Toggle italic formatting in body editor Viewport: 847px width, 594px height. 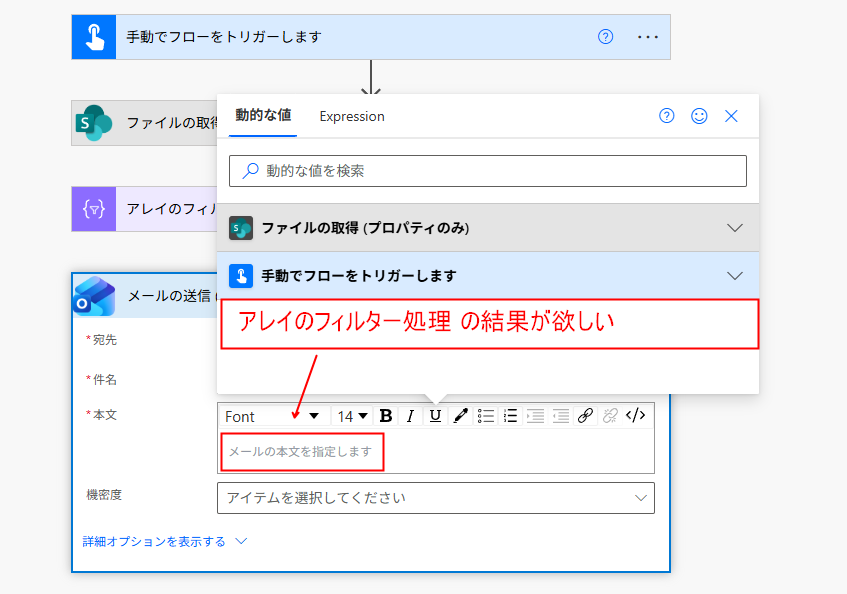411,416
